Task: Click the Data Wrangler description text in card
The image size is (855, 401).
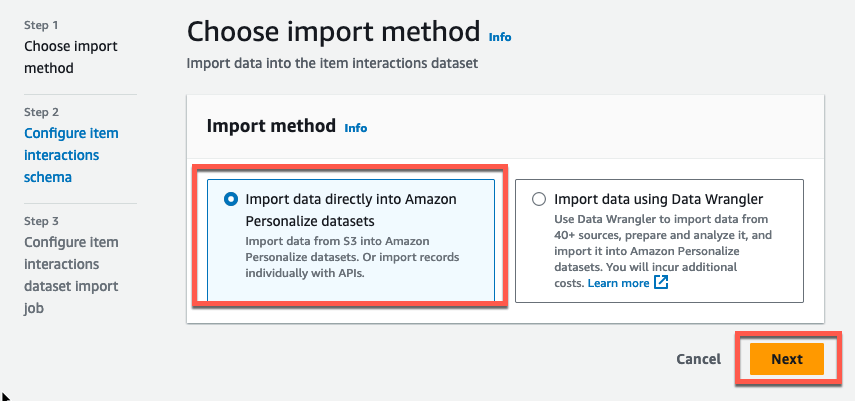Action: pyautogui.click(x=663, y=252)
